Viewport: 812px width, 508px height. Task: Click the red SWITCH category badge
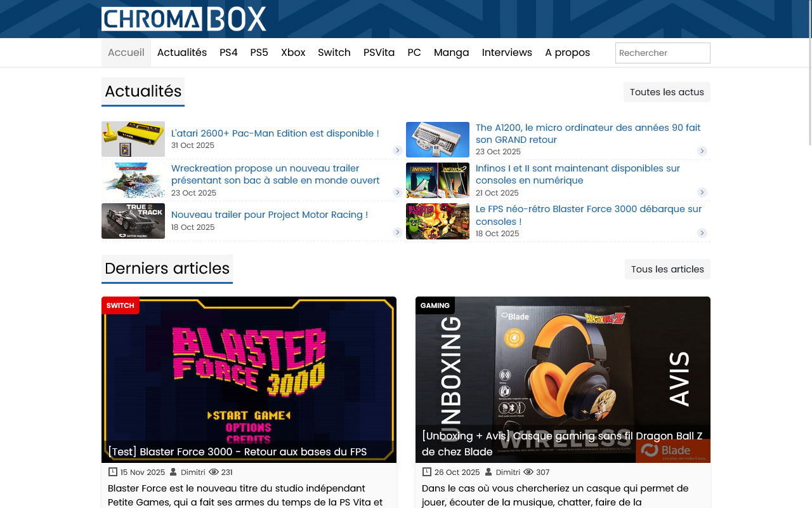[120, 305]
